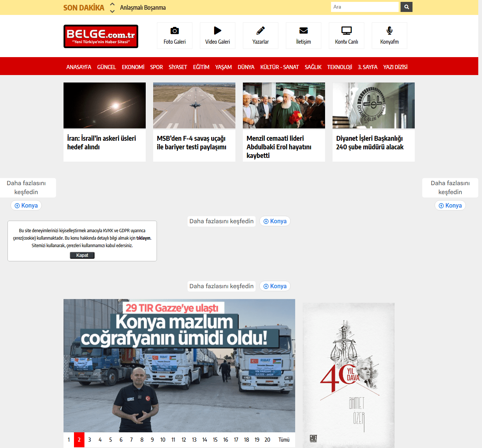
Task: Open the tıklayın cookie details link
Action: [x=143, y=238]
